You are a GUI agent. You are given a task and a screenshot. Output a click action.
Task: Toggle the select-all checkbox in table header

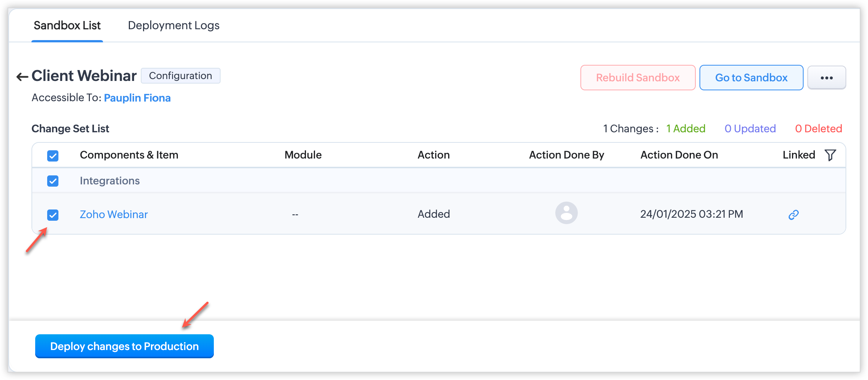pos(53,156)
